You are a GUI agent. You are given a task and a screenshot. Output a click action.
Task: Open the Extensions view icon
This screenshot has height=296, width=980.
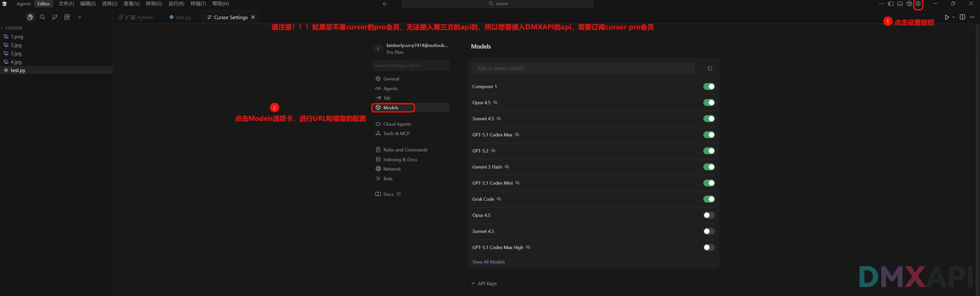tap(67, 17)
